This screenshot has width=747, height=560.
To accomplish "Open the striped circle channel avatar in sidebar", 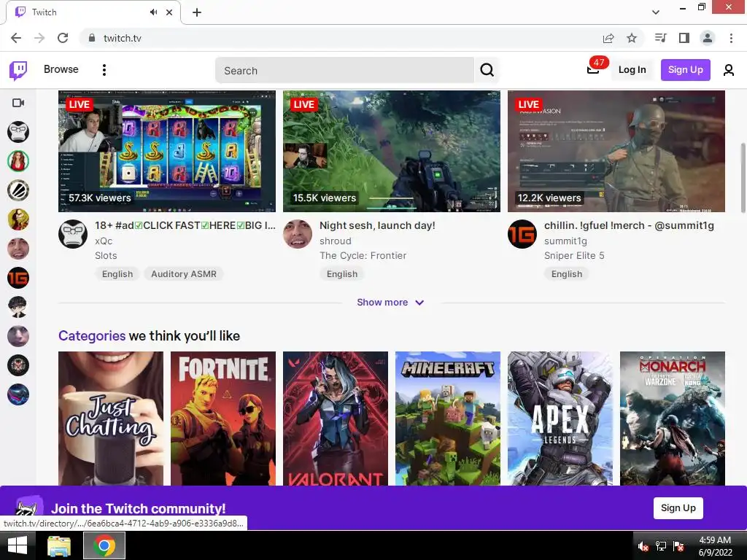I will coord(18,190).
